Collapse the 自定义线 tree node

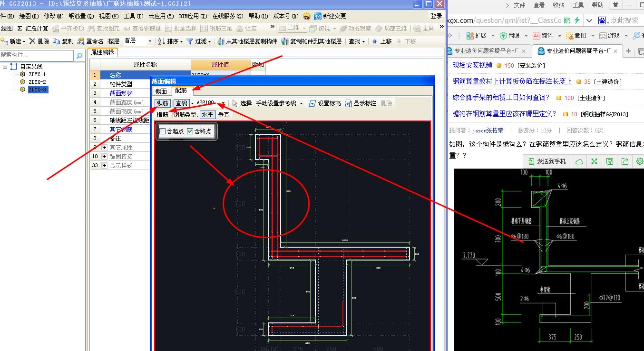click(x=5, y=67)
